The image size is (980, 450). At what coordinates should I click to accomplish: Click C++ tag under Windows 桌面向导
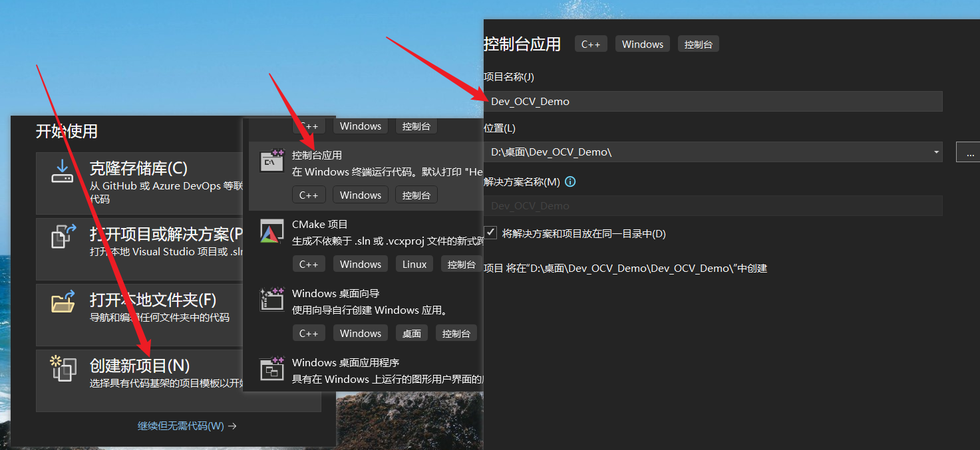click(x=309, y=333)
